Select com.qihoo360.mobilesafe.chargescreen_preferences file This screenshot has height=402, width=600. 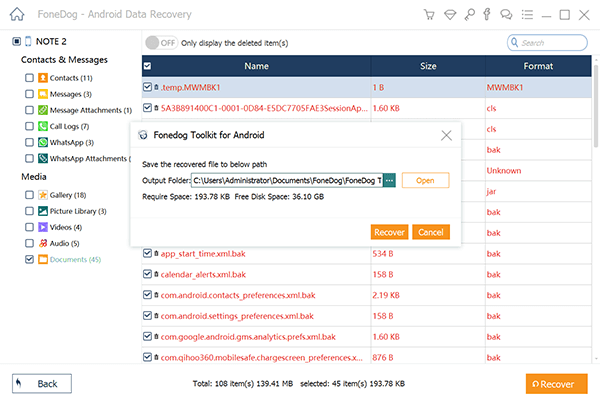click(x=262, y=358)
